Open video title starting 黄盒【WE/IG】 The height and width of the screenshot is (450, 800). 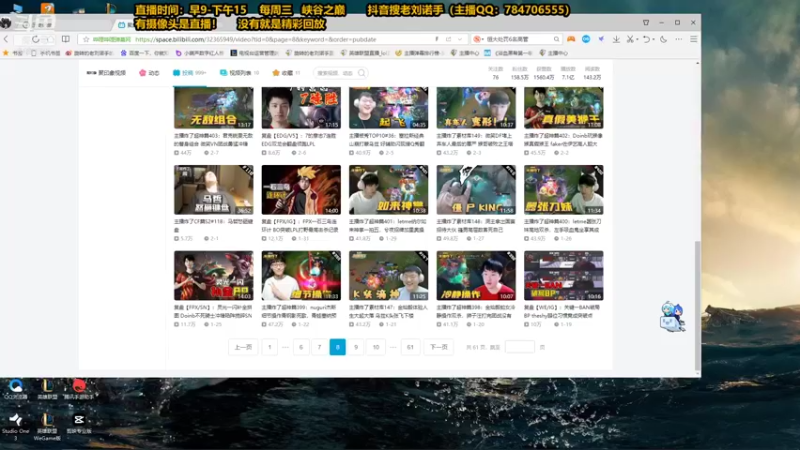click(x=563, y=311)
